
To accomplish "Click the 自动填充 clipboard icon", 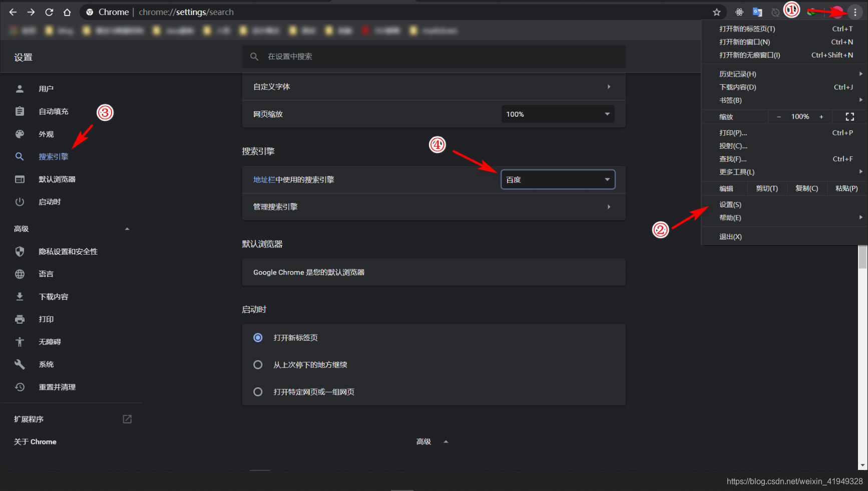I will tap(20, 111).
